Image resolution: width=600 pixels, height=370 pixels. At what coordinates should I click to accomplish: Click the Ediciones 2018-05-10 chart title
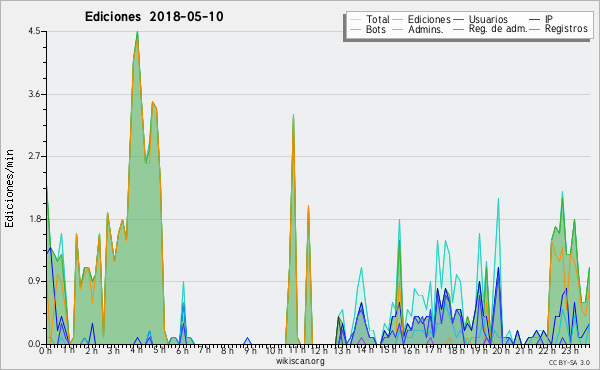(x=154, y=17)
